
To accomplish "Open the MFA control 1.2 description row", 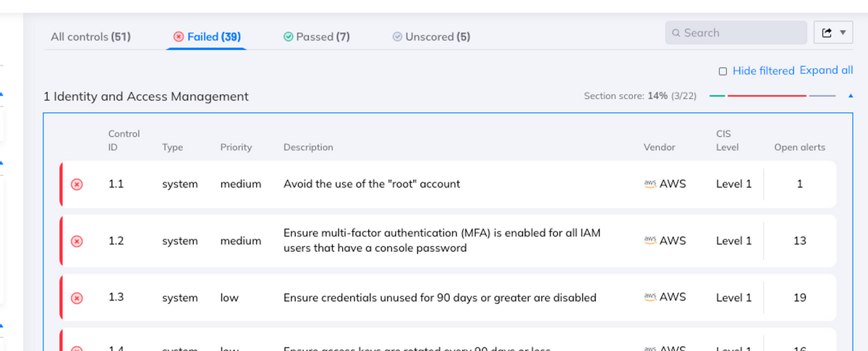I will click(441, 241).
